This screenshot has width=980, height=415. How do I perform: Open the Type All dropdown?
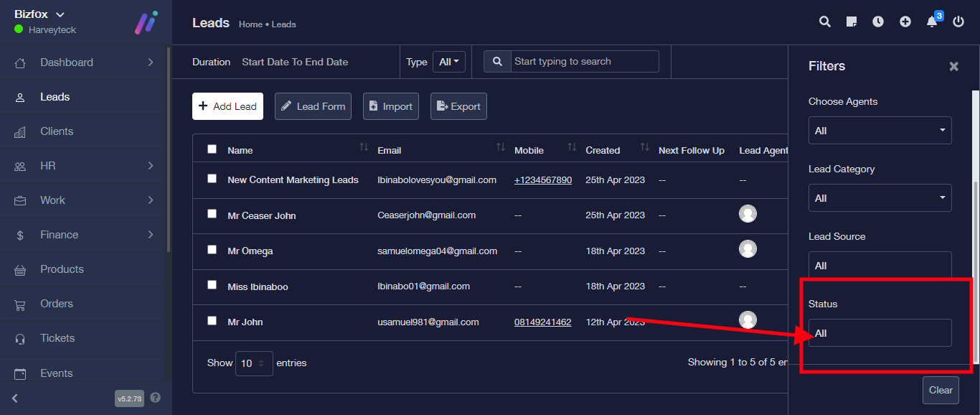(x=449, y=62)
